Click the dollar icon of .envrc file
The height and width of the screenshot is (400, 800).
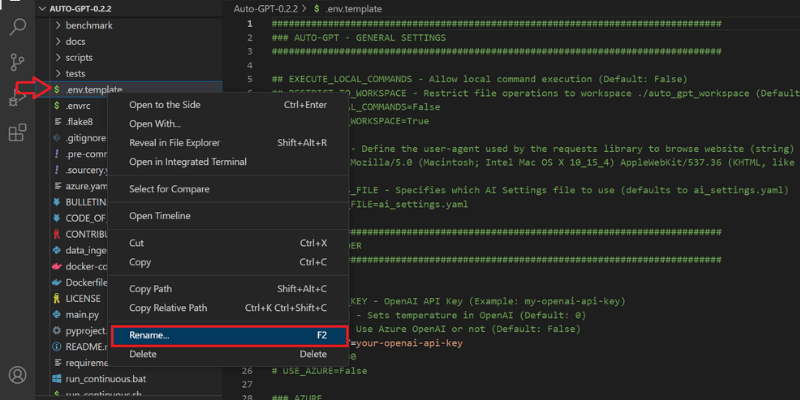[57, 106]
